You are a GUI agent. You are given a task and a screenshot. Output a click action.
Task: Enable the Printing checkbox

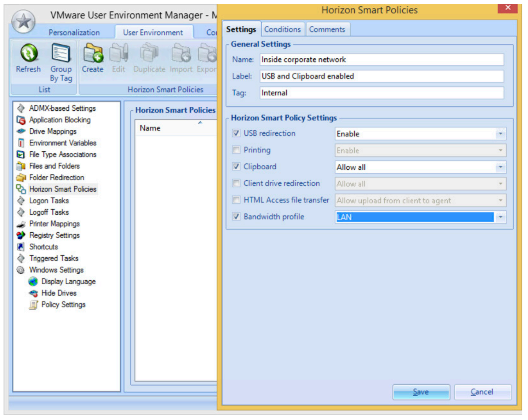click(236, 150)
